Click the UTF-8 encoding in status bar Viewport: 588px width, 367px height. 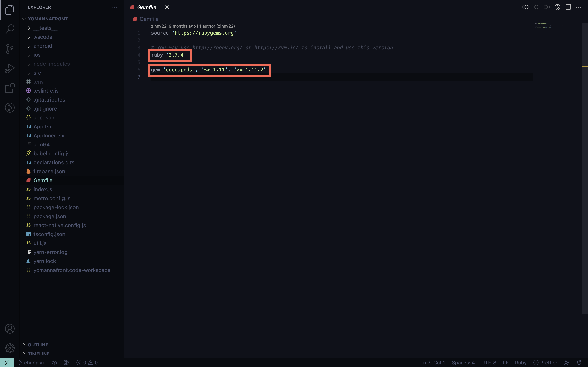[x=489, y=362]
